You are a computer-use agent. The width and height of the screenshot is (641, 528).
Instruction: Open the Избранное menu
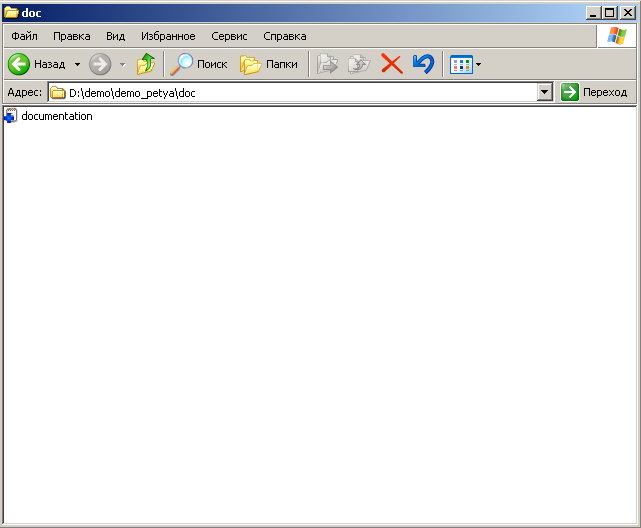point(168,36)
